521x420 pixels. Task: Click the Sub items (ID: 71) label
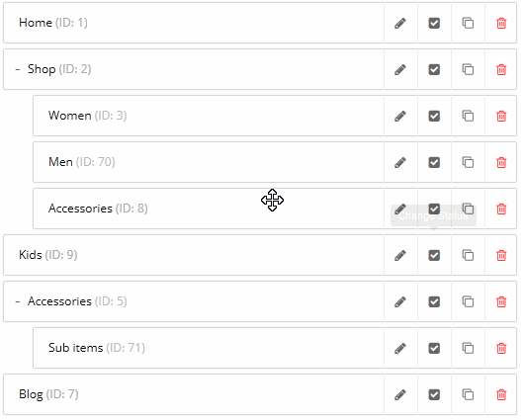pyautogui.click(x=97, y=348)
